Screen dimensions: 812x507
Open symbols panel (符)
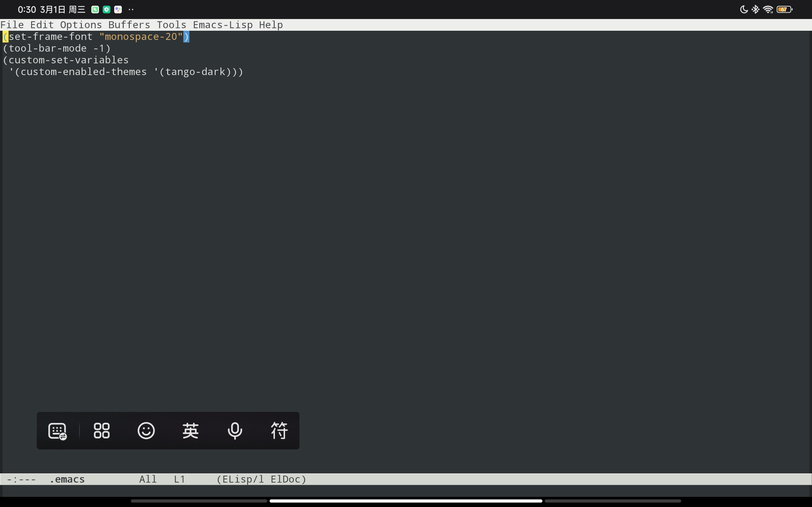279,431
